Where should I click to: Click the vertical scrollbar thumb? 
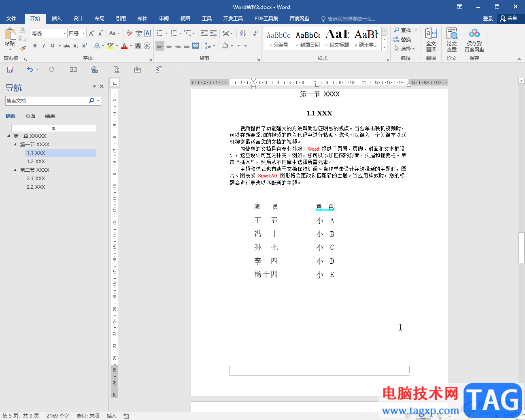pos(521,248)
